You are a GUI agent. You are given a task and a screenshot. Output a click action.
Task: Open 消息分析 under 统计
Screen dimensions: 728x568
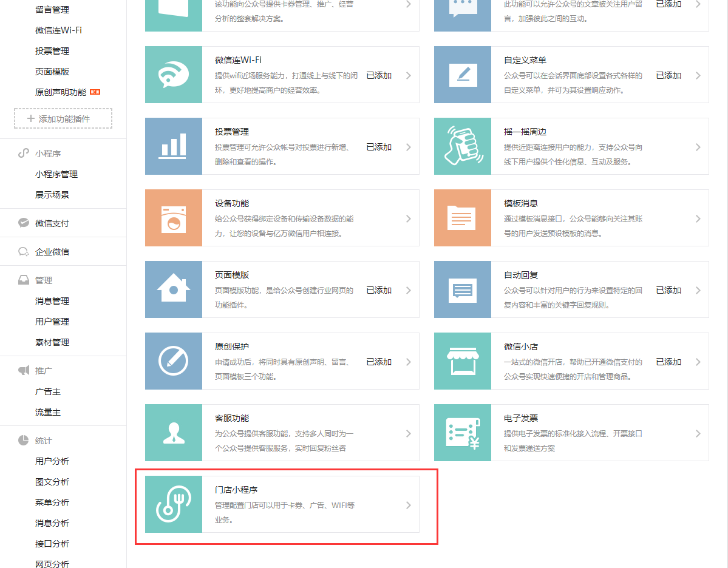[52, 522]
